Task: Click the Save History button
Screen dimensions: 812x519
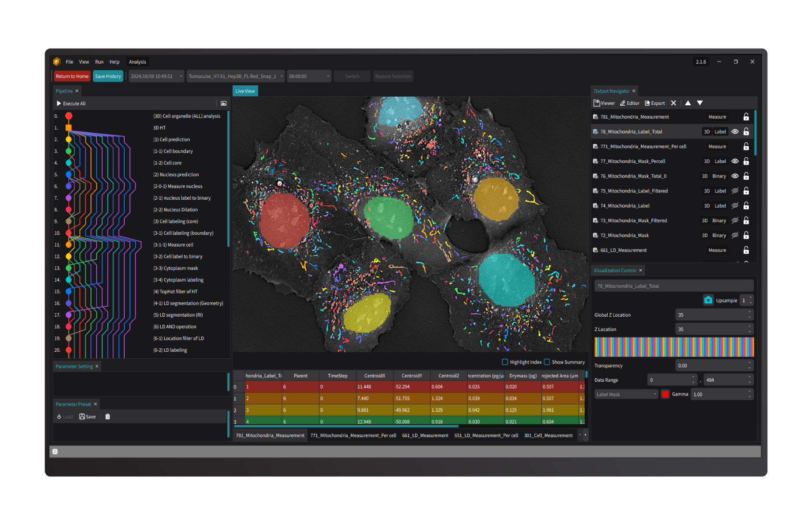Action: pos(108,76)
